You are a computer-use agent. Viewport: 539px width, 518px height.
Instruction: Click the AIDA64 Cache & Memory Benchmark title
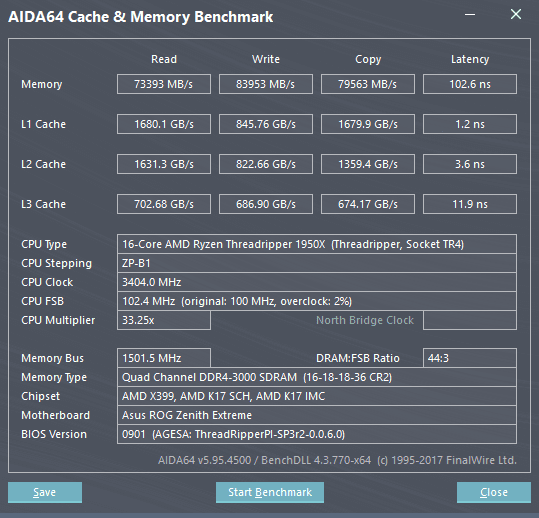click(141, 17)
